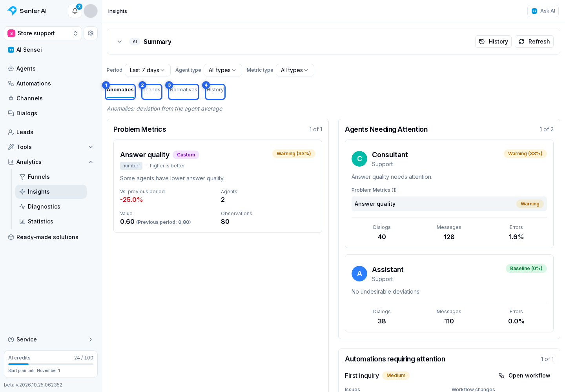Click the -25.0% change value
The height and width of the screenshot is (392, 565).
(x=131, y=200)
